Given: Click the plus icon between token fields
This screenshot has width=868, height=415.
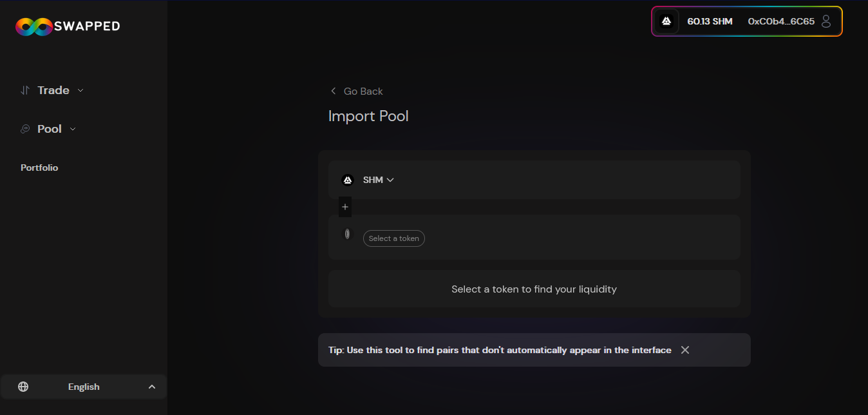Looking at the screenshot, I should [345, 207].
